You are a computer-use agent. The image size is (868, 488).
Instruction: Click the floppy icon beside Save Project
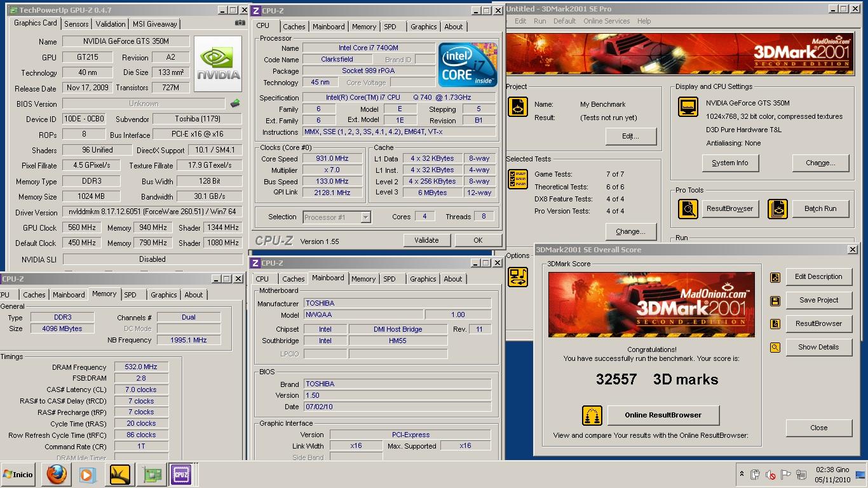point(775,301)
